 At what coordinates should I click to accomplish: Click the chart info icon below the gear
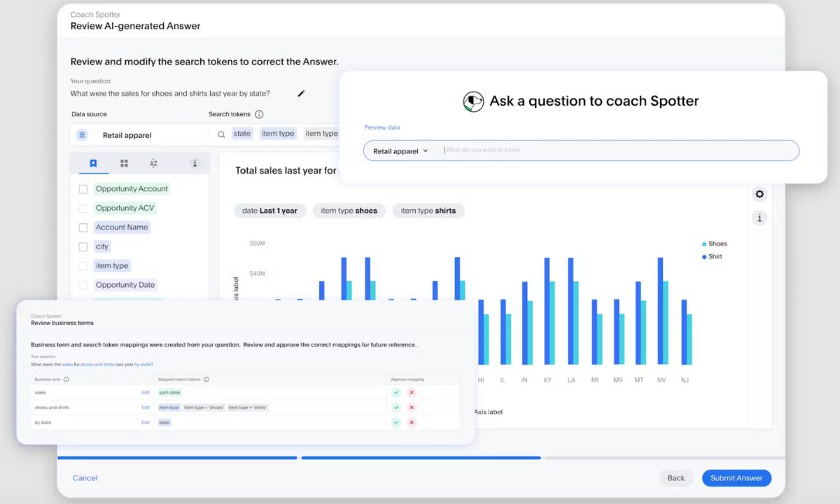[x=759, y=218]
